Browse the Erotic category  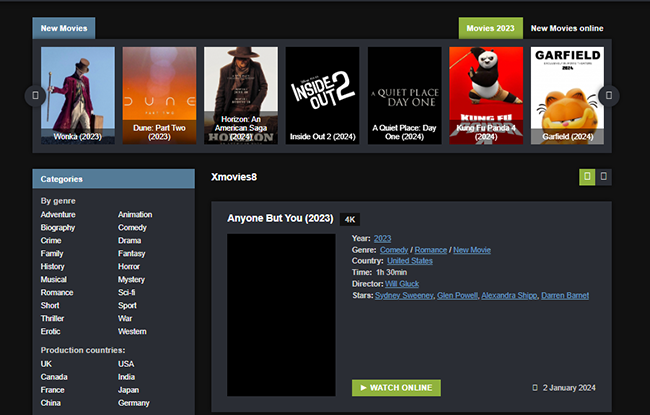tap(51, 331)
